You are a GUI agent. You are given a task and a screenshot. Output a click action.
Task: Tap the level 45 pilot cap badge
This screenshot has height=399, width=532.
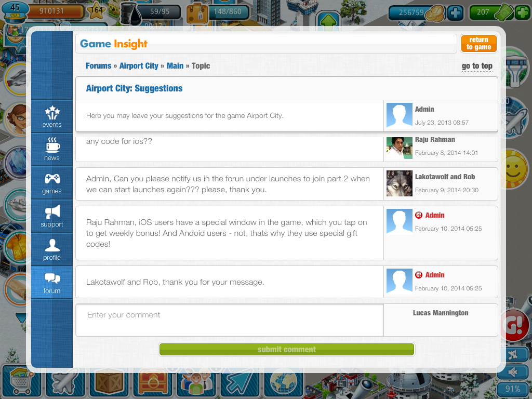tap(15, 12)
